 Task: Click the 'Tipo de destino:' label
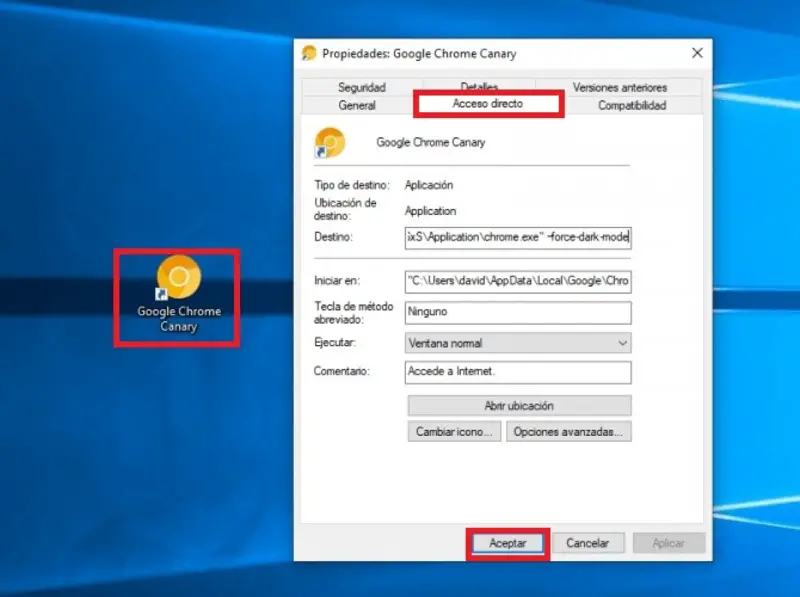click(x=352, y=185)
